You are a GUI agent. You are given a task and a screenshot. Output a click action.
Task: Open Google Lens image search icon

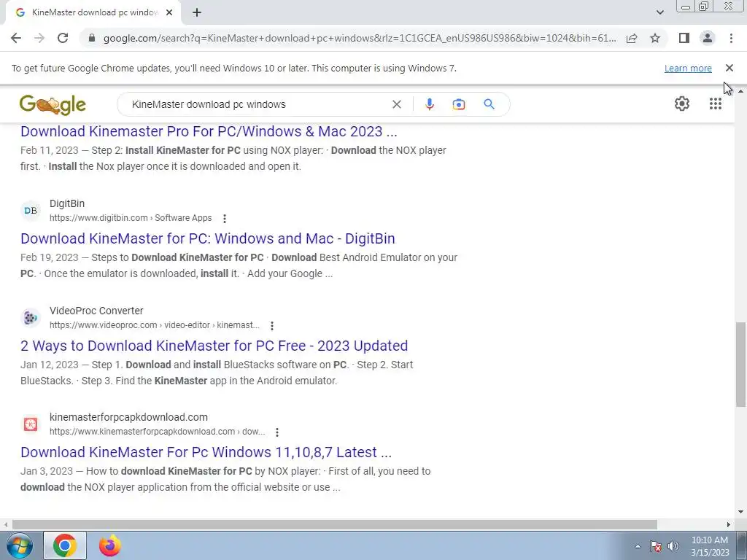(458, 104)
